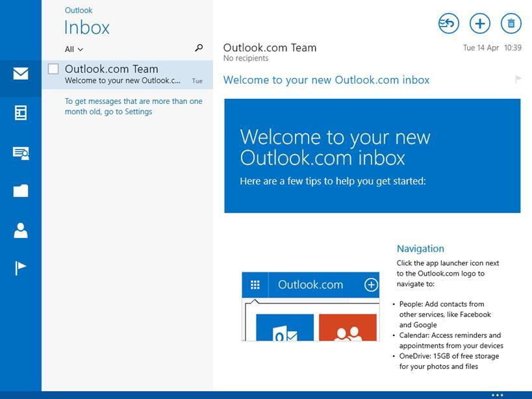Open the People icon in the sidebar

point(21,231)
